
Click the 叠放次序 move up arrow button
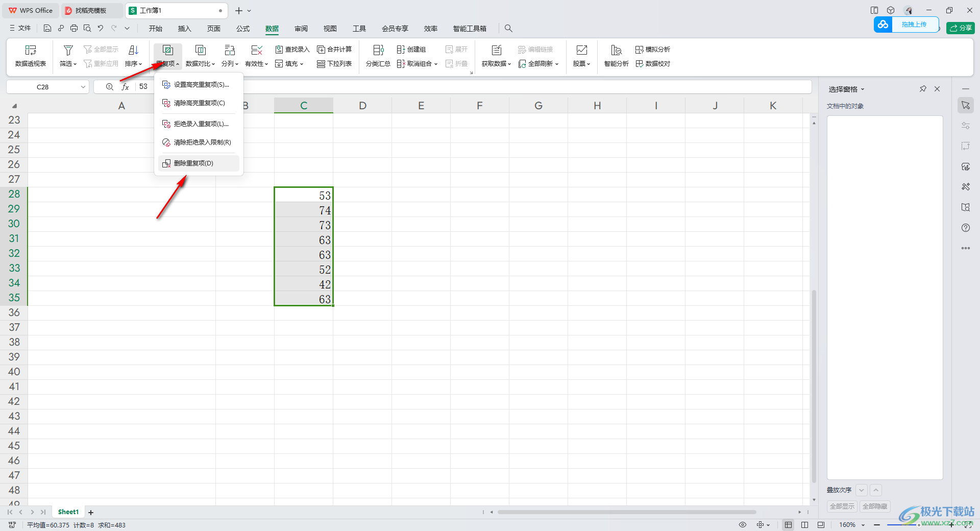(876, 490)
